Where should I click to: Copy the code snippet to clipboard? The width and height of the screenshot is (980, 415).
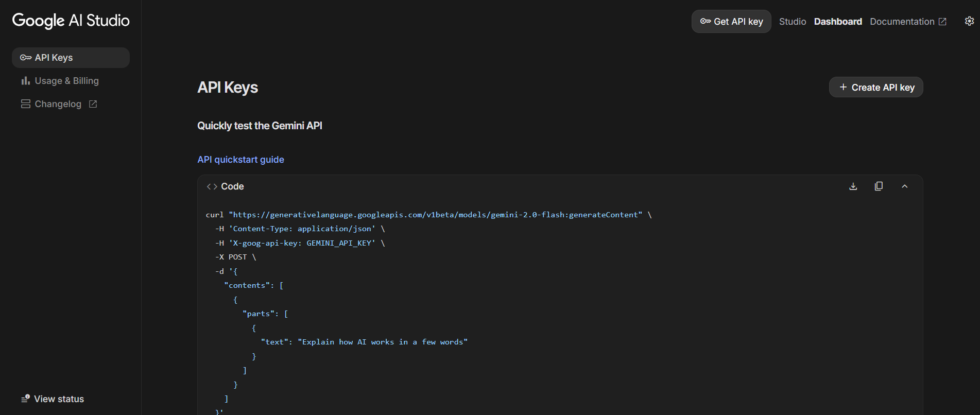pos(879,186)
